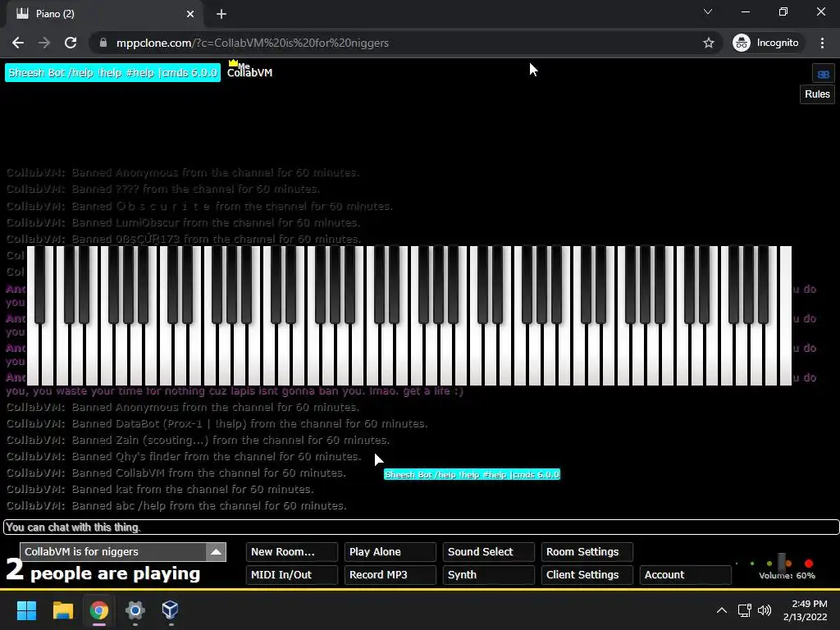Click the network icon in system tray
Image resolution: width=840 pixels, height=630 pixels.
[744, 610]
